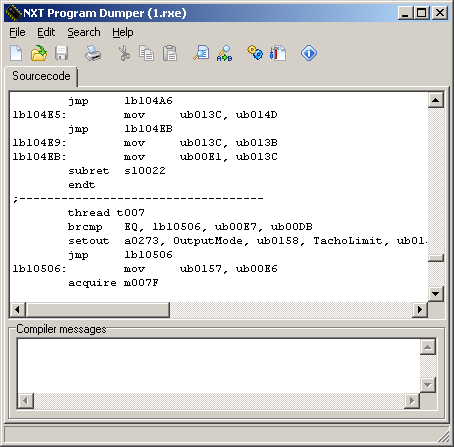Viewport: 454px width, 447px height.
Task: Click the Compiler messages right scroll arrow
Action: [412, 400]
